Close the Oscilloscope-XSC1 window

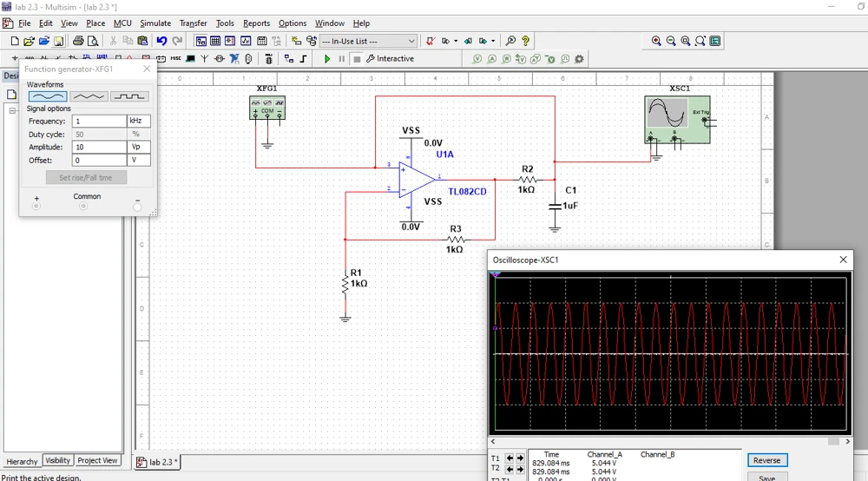click(843, 260)
